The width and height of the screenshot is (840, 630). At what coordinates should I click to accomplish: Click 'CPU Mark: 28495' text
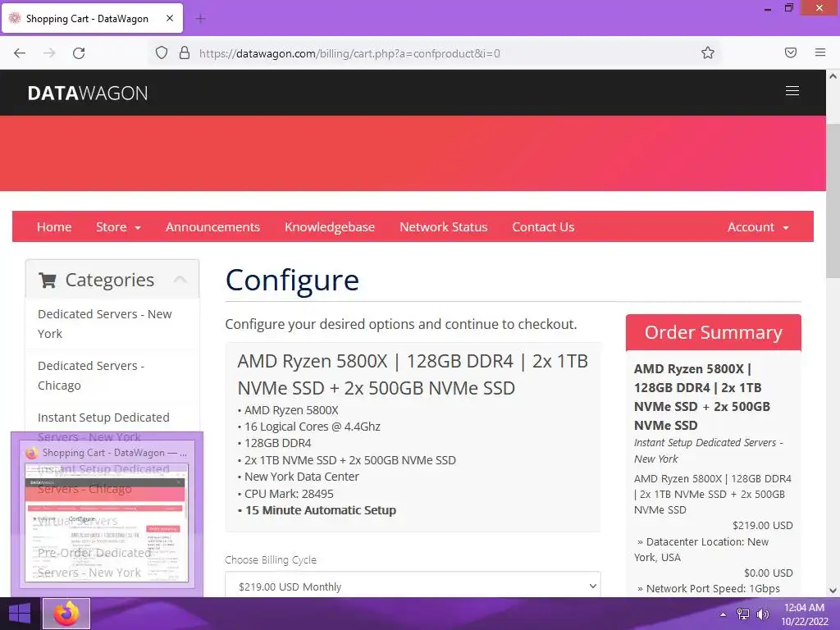[x=289, y=494]
